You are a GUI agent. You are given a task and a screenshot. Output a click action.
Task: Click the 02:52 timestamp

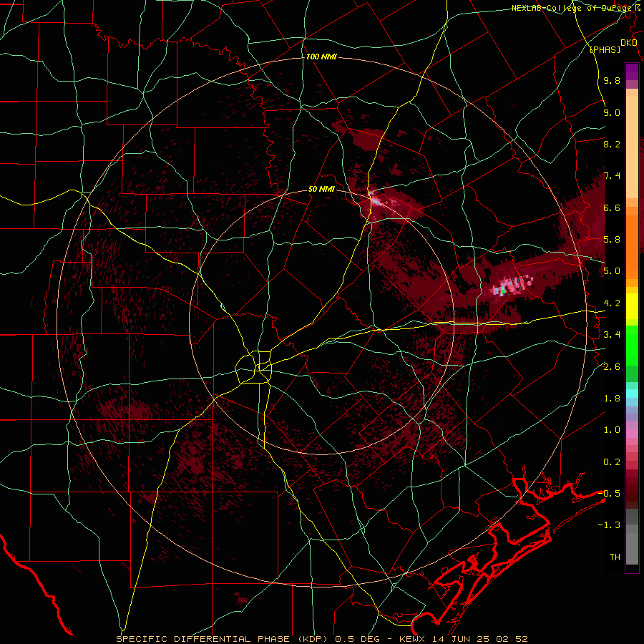click(x=511, y=639)
